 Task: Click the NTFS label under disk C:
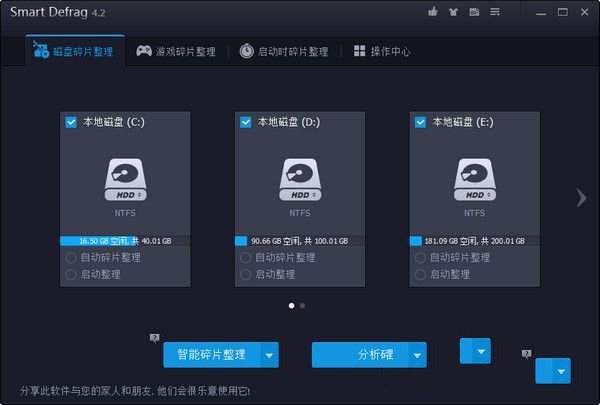click(125, 213)
